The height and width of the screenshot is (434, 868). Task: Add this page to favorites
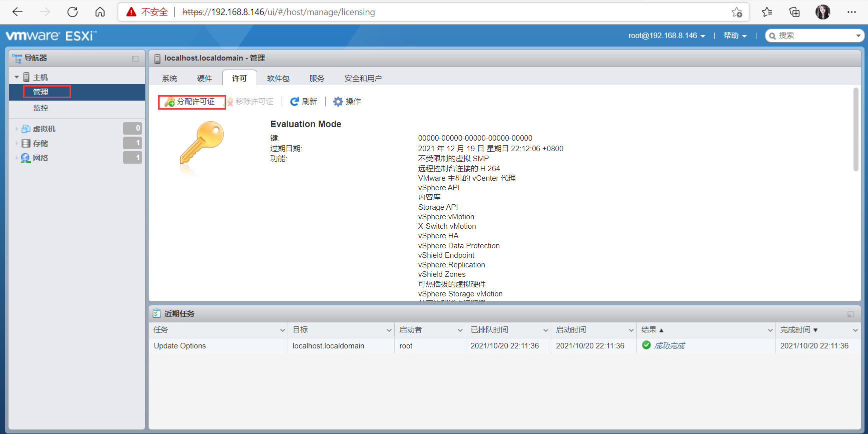(x=737, y=12)
